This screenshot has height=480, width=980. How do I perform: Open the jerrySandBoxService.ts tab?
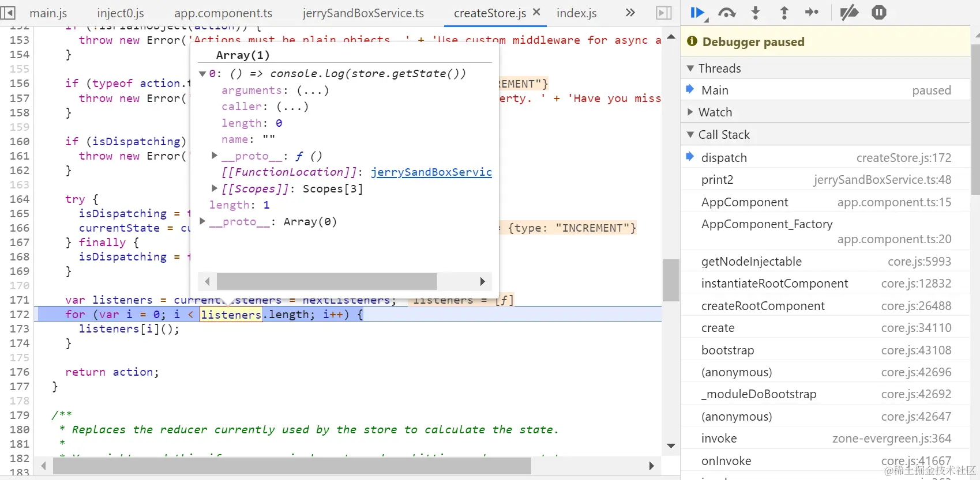(x=363, y=13)
